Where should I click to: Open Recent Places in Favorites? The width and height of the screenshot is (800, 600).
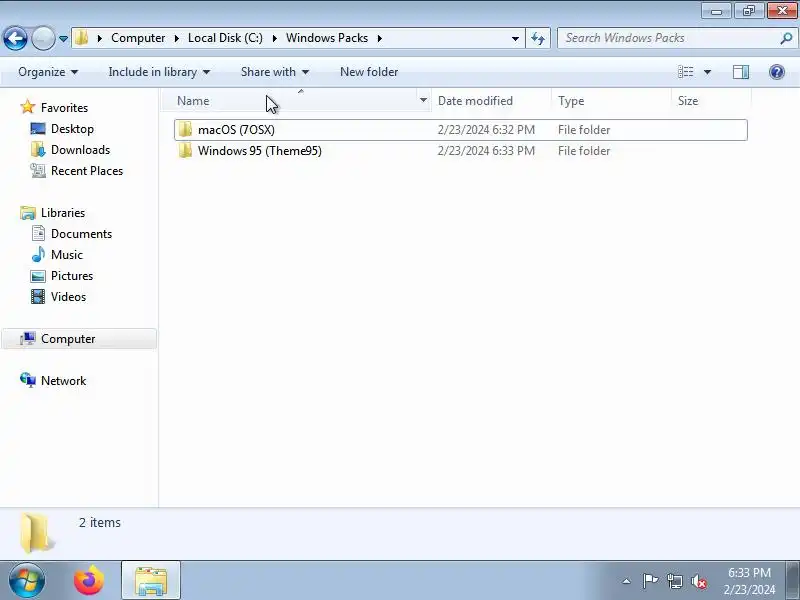87,171
